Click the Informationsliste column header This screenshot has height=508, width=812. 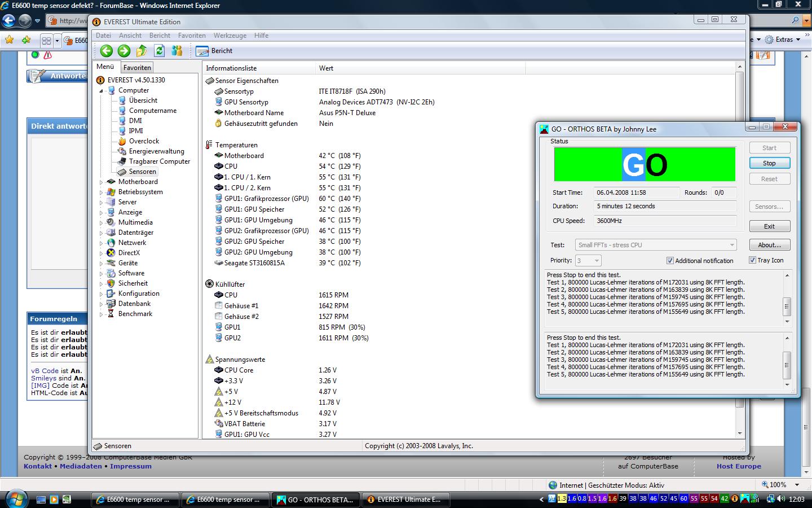[x=259, y=68]
